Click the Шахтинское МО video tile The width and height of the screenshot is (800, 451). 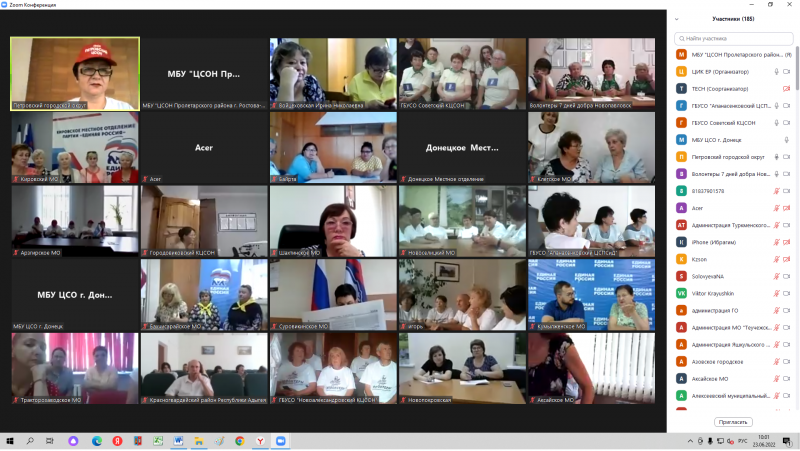pos(334,221)
